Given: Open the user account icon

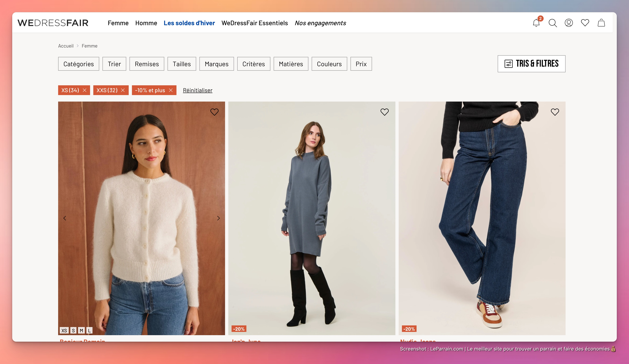Looking at the screenshot, I should [569, 23].
